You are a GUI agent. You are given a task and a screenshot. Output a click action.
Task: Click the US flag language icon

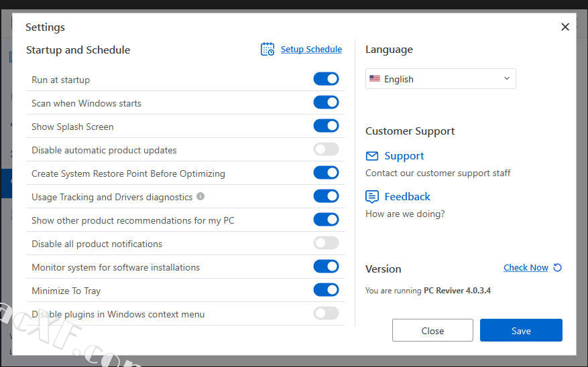click(x=375, y=79)
